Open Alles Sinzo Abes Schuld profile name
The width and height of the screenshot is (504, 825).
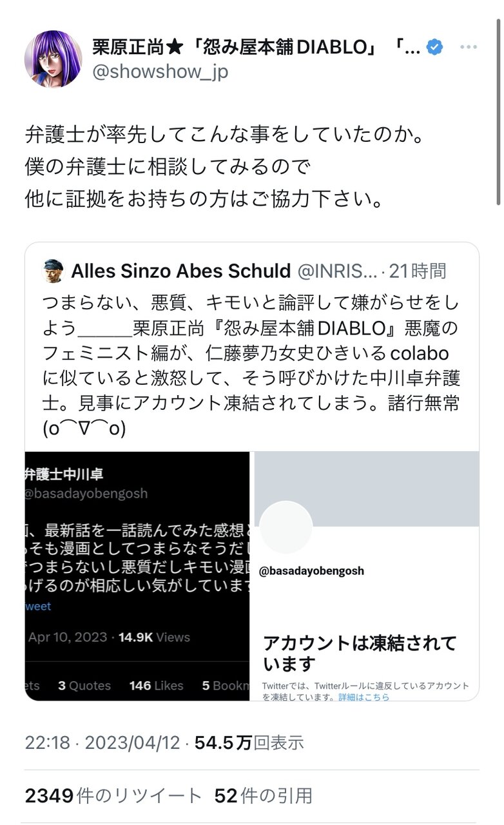pyautogui.click(x=180, y=271)
